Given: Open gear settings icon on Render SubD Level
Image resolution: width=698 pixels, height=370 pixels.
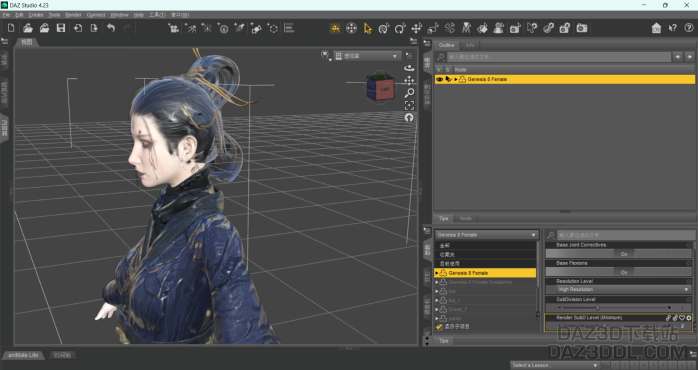Looking at the screenshot, I should coord(689,318).
